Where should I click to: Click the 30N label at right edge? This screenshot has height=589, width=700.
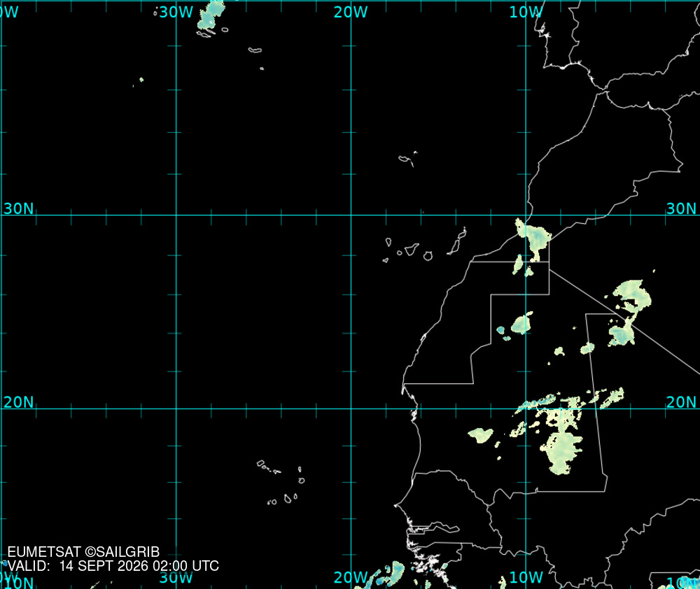tap(681, 208)
